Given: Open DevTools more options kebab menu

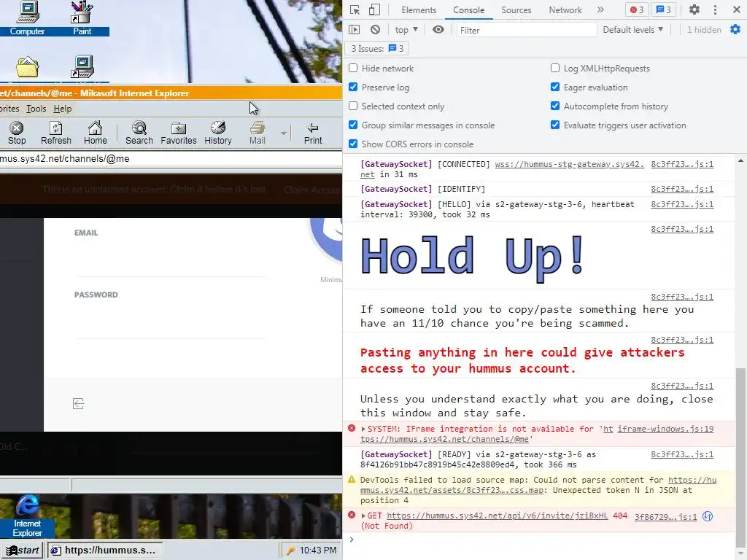Looking at the screenshot, I should point(715,9).
